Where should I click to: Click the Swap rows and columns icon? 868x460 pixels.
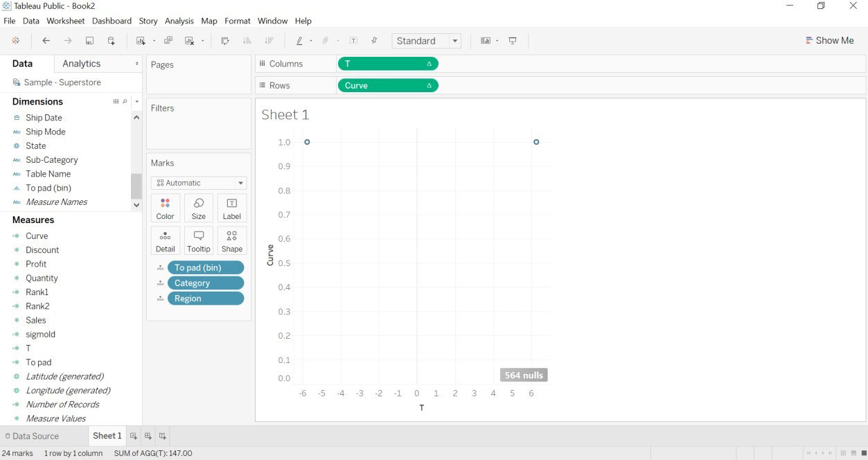[x=225, y=41]
